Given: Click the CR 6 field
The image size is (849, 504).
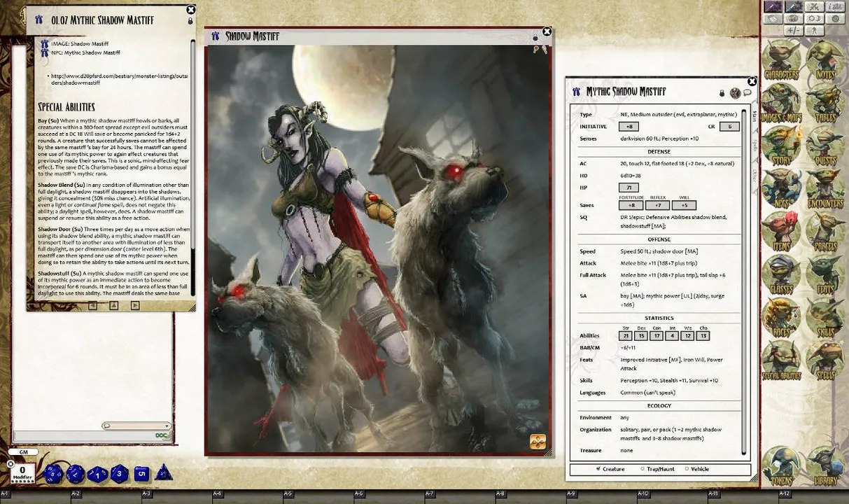Looking at the screenshot, I should [729, 127].
